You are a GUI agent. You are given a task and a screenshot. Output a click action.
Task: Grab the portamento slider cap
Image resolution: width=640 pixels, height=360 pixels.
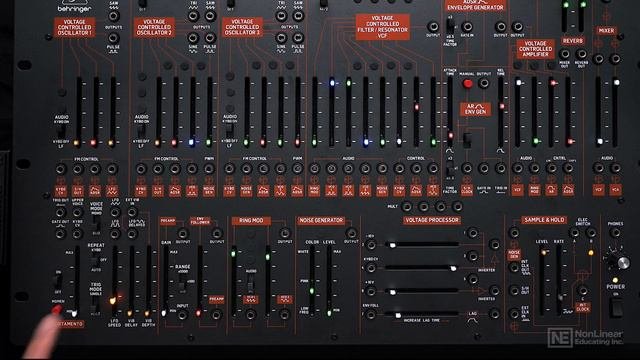(x=74, y=313)
